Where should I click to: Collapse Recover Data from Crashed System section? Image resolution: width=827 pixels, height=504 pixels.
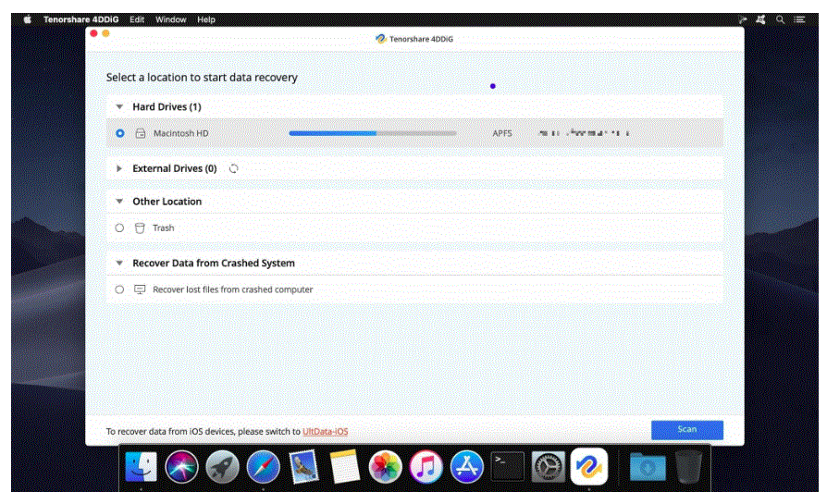click(x=119, y=263)
